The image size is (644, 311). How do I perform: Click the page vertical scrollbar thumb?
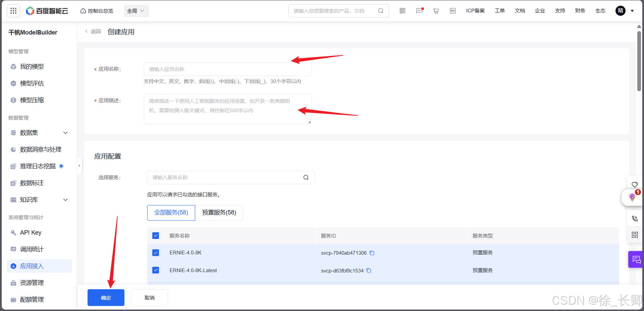(639, 61)
